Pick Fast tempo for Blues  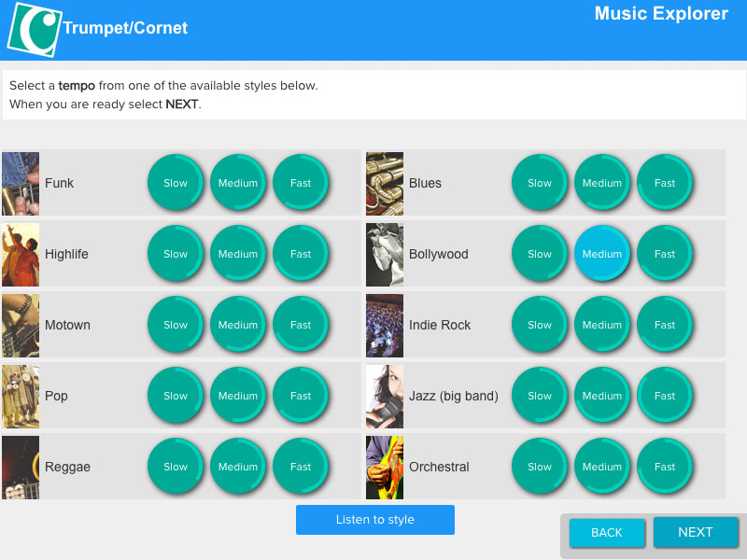[x=665, y=182]
